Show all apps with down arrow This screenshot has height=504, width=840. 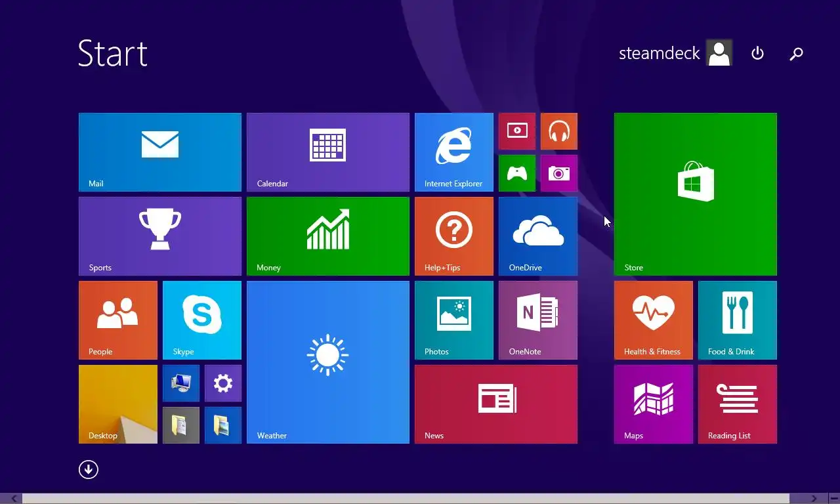tap(89, 469)
